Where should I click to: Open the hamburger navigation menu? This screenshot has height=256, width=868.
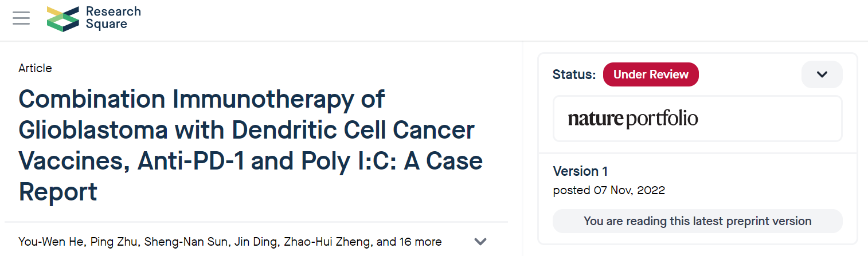tap(21, 18)
